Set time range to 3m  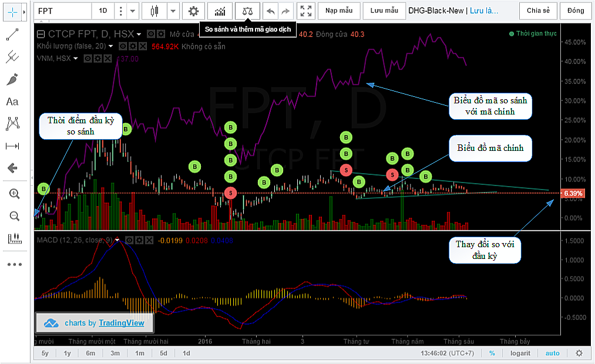pyautogui.click(x=115, y=353)
